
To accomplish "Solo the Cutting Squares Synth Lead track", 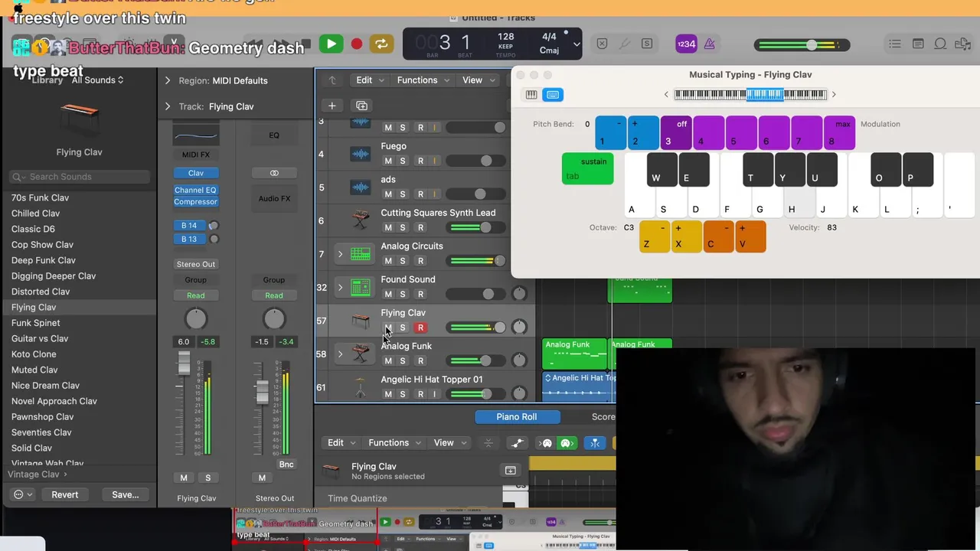I will tap(403, 227).
